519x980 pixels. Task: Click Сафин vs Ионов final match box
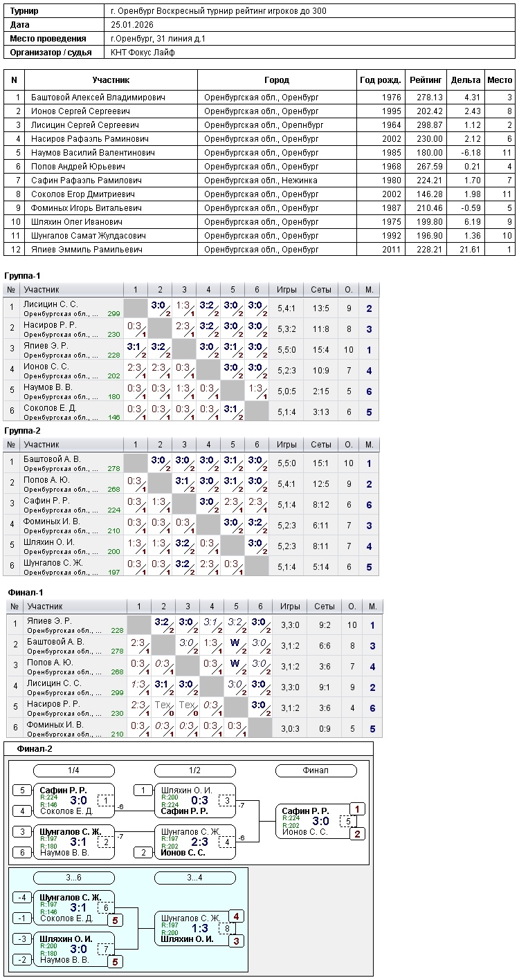(x=311, y=821)
